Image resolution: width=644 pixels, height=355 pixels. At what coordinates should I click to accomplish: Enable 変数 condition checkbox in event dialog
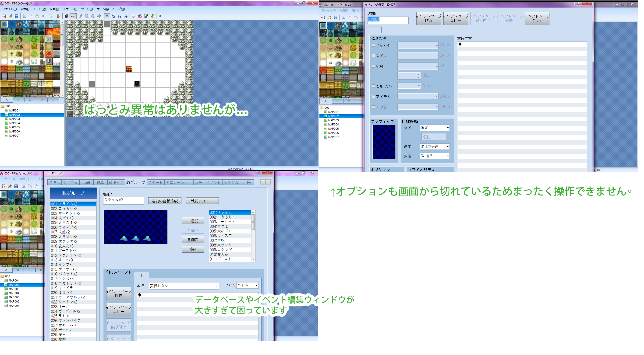pos(374,66)
